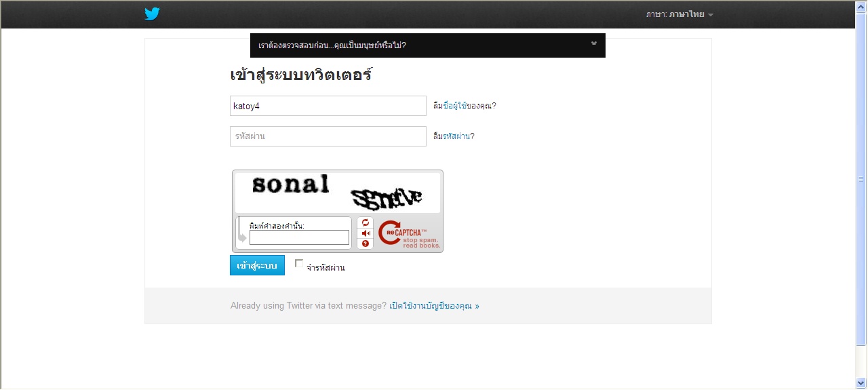Open reCAPTCHA help question mark
Screen dimensions: 868x390
point(366,243)
